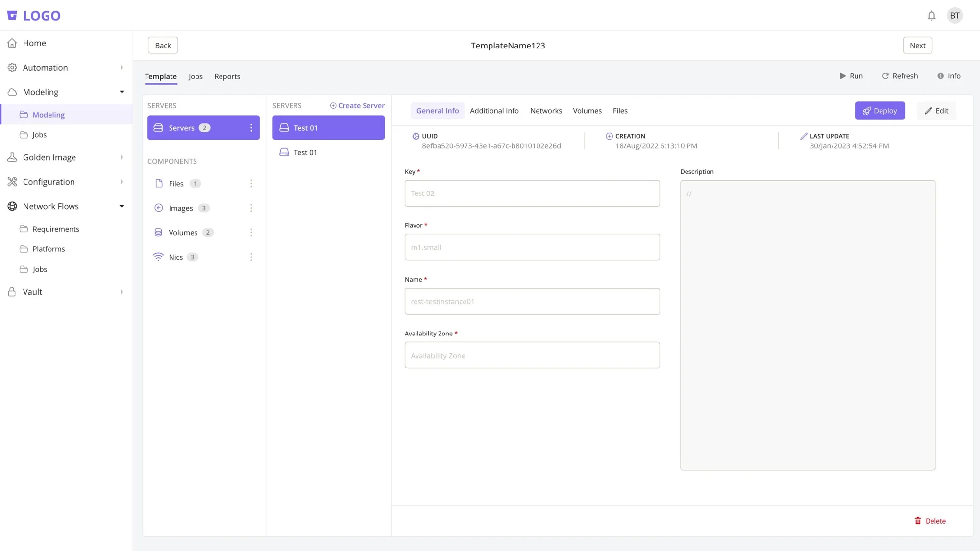Click the Nics wifi icon
The image size is (980, 551).
point(158,257)
